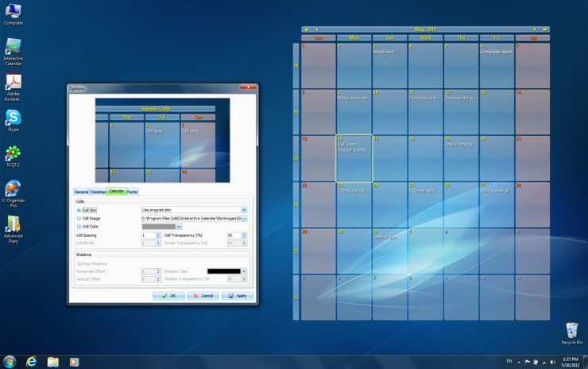
Task: Confirm options with OK button
Action: 168,296
